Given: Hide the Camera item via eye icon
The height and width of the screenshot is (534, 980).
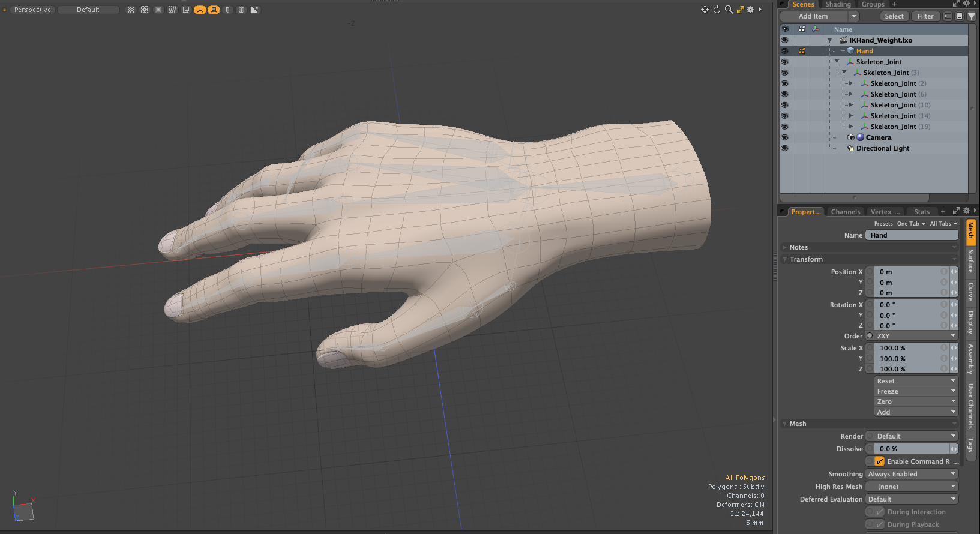Looking at the screenshot, I should coord(784,137).
